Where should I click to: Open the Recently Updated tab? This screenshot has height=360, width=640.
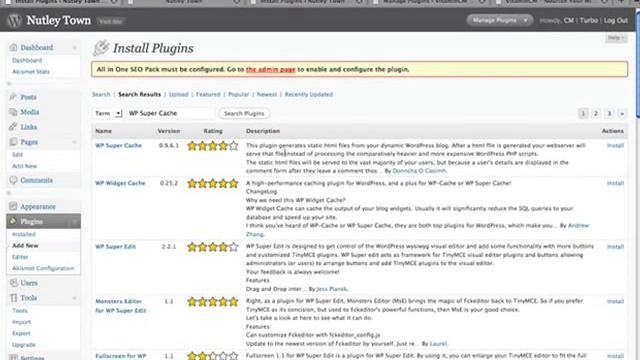pos(309,94)
